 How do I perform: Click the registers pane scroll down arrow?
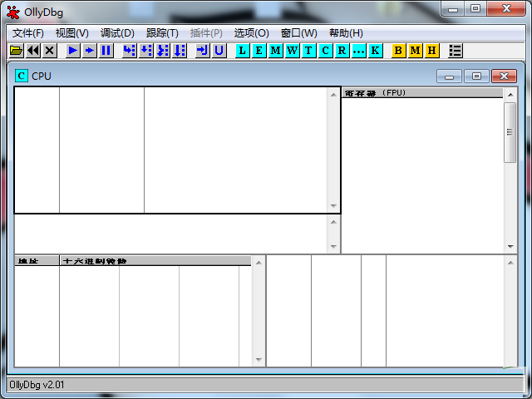pos(510,247)
